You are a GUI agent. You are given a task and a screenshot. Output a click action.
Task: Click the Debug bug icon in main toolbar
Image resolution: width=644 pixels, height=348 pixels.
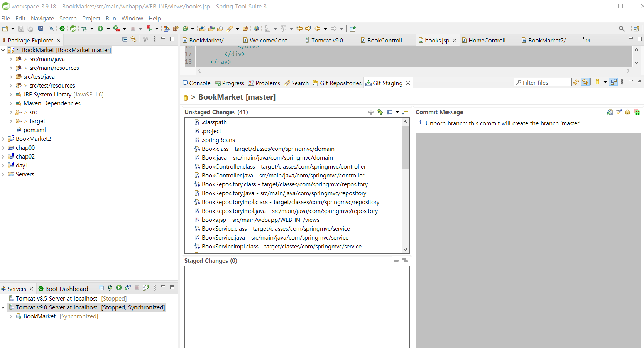coord(85,29)
